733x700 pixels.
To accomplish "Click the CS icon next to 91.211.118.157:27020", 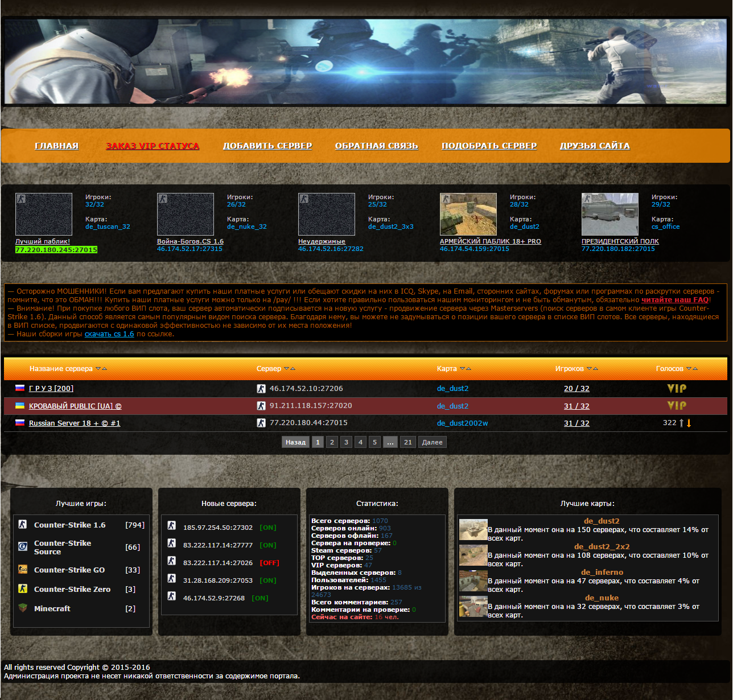I will coord(261,406).
